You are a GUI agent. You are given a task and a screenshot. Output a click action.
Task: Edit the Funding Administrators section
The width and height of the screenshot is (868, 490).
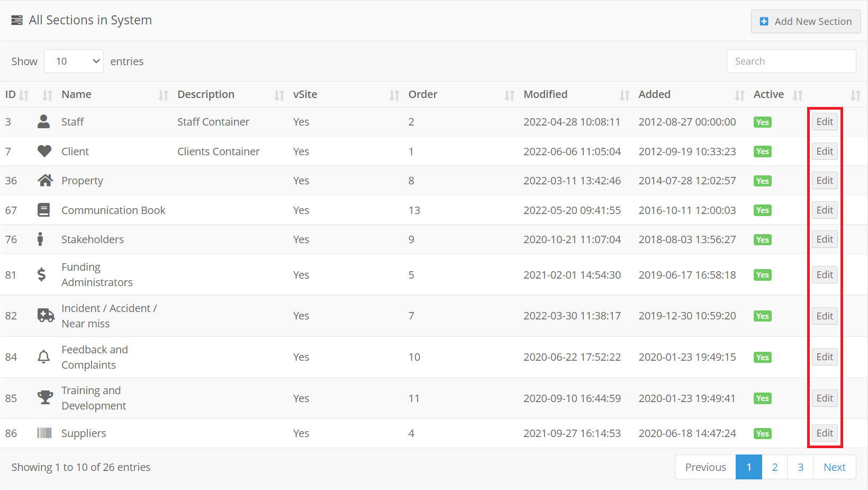825,275
